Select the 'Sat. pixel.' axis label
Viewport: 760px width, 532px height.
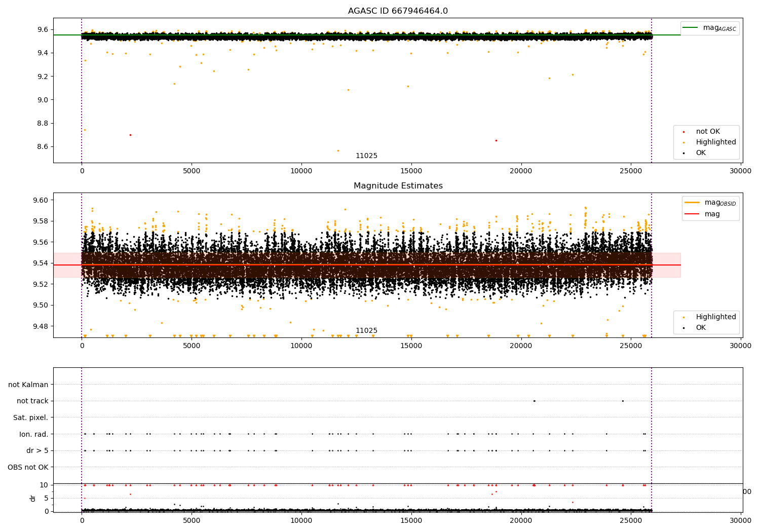31,418
